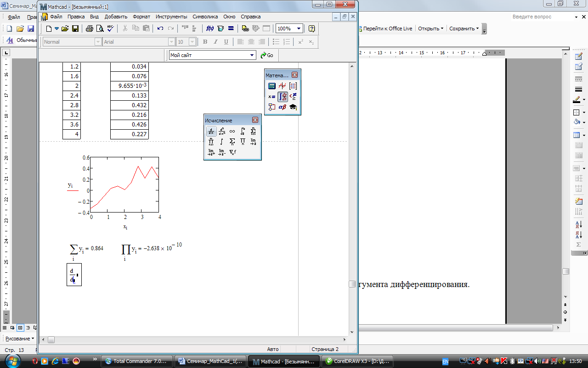Open the Calculator palette in Math toolbar
588x368 pixels.
[271, 86]
